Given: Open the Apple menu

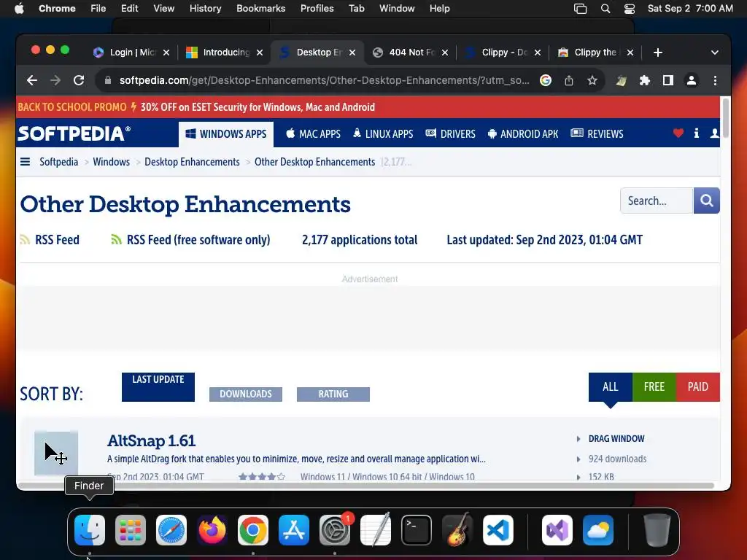Looking at the screenshot, I should [x=19, y=9].
